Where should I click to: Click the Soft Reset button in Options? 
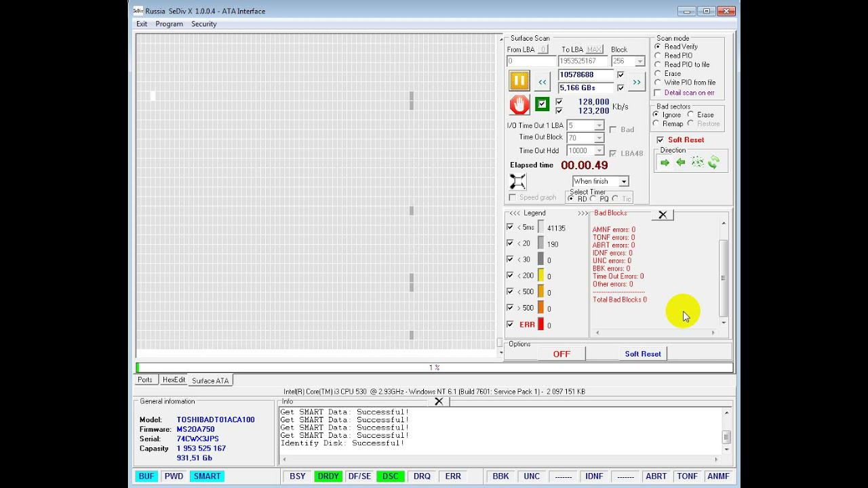point(643,354)
